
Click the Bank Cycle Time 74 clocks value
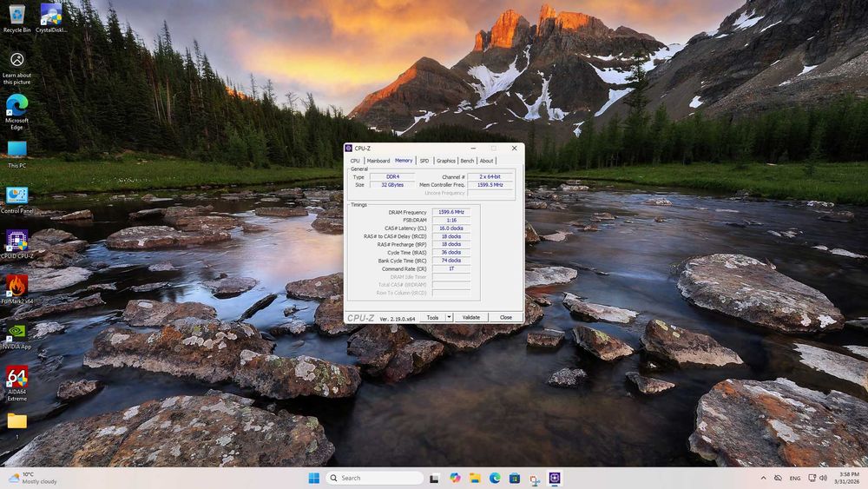[x=451, y=261]
